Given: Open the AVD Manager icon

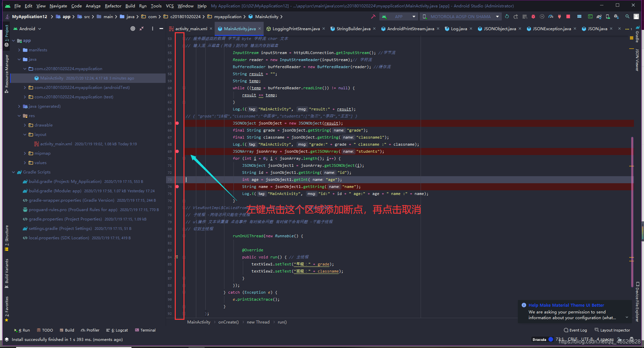Looking at the screenshot, I should [608, 16].
